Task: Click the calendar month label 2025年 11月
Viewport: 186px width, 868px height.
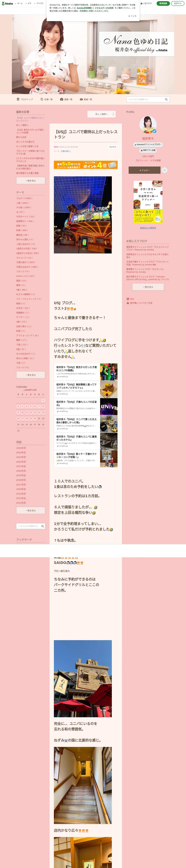Action: point(30,390)
